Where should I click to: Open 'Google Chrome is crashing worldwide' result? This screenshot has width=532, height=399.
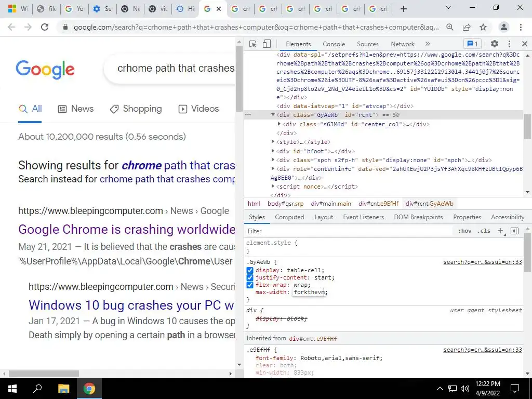tap(127, 230)
